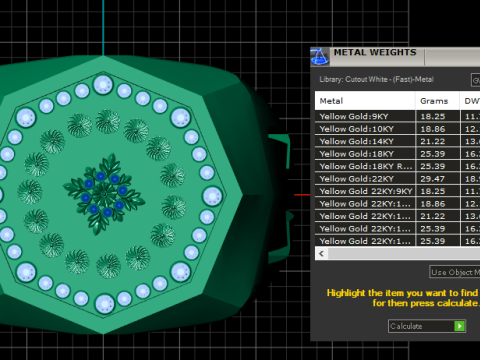Click the scrollbar left arrow icon
The height and width of the screenshot is (360, 480).
pyautogui.click(x=321, y=254)
